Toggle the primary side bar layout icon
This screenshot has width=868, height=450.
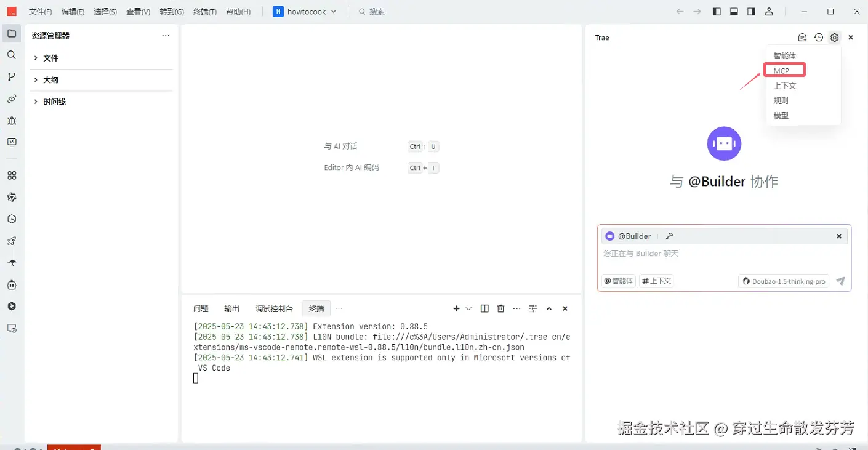(x=717, y=12)
